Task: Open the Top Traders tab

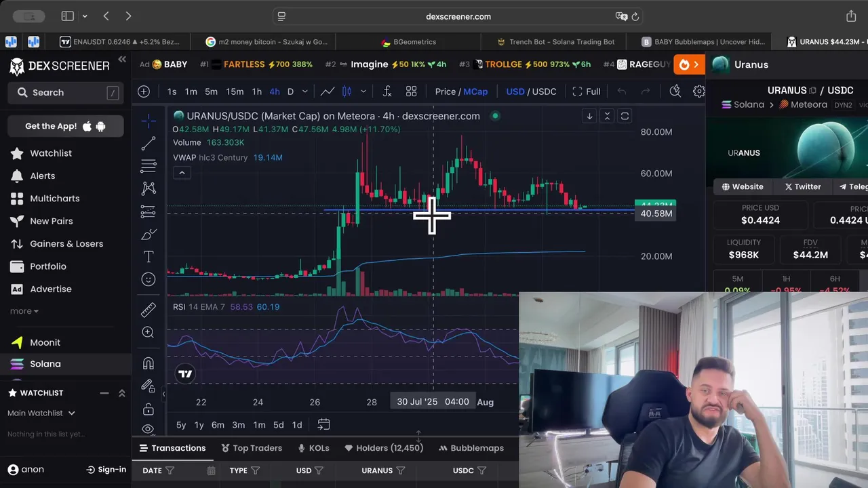Action: point(252,448)
